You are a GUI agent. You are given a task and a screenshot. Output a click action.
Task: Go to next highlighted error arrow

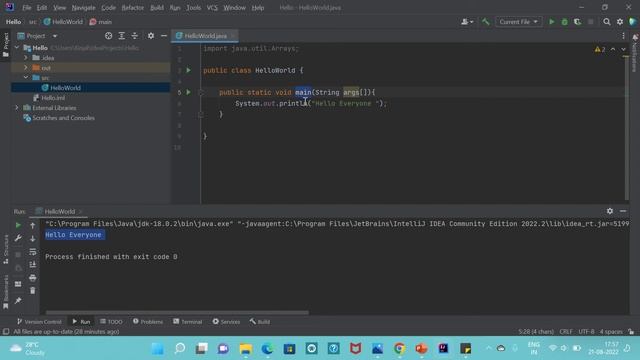pos(623,49)
